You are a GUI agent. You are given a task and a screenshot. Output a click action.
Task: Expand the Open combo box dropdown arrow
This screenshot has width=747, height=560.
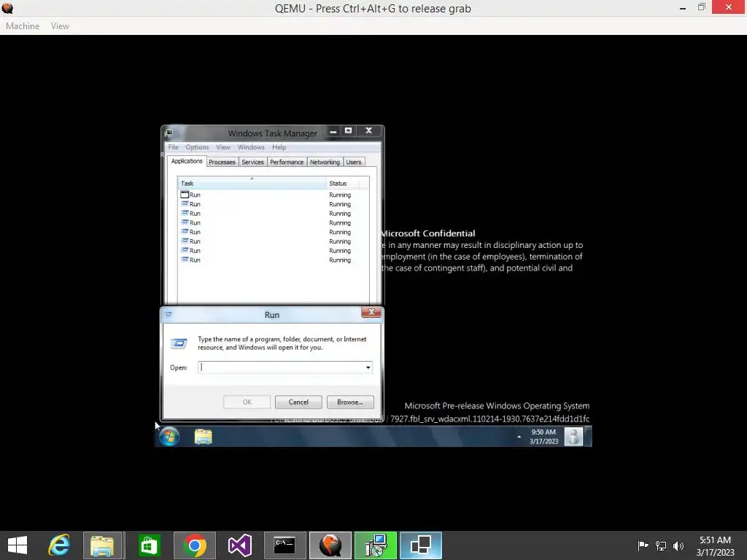(368, 367)
